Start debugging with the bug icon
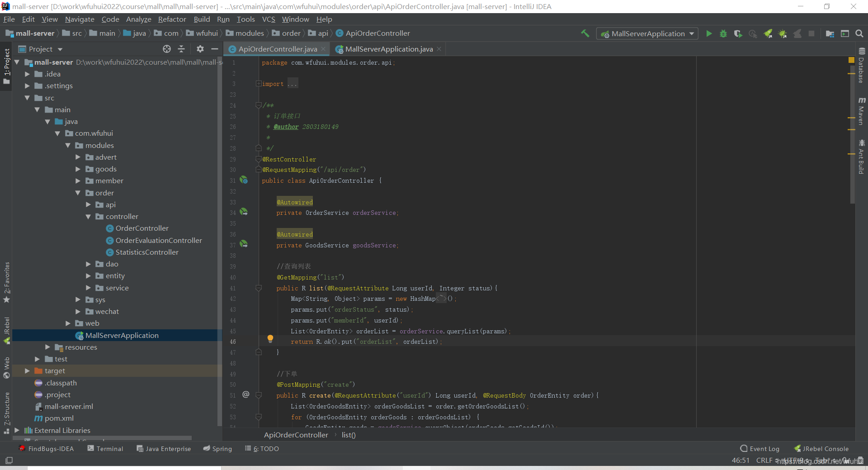 tap(723, 33)
